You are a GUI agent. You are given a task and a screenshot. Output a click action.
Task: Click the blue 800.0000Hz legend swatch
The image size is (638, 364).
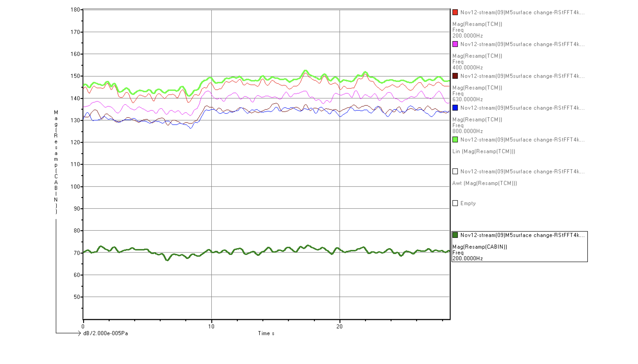455,107
